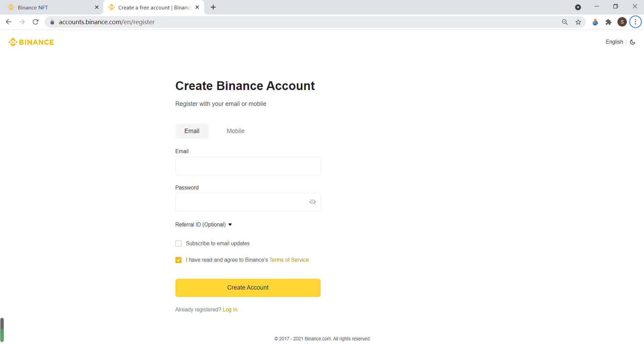Close the Create a free account tab

(197, 7)
